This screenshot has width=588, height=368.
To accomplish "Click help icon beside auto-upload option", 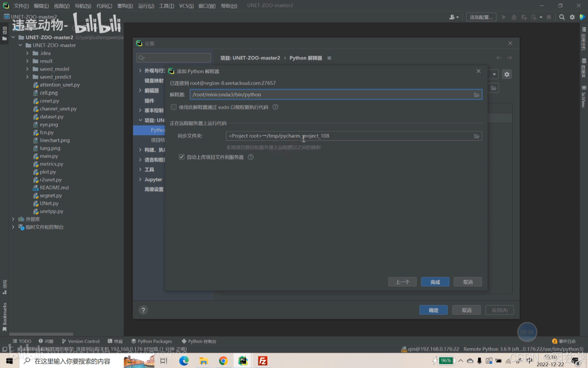I will click(x=251, y=157).
